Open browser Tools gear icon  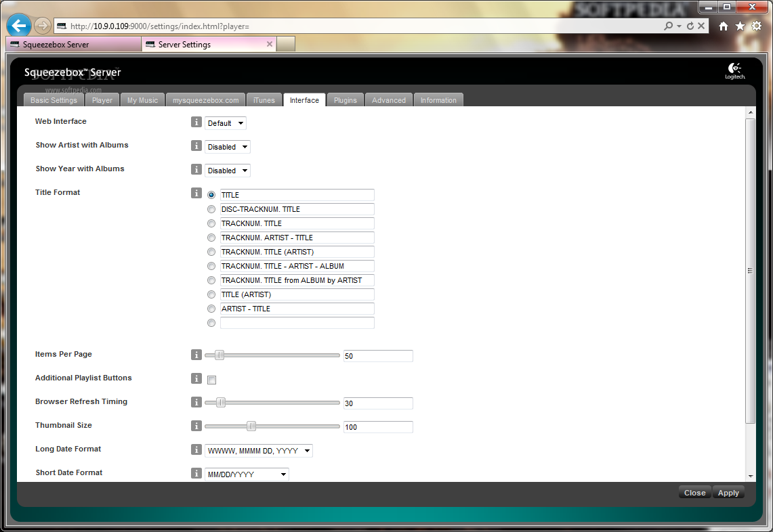point(757,26)
